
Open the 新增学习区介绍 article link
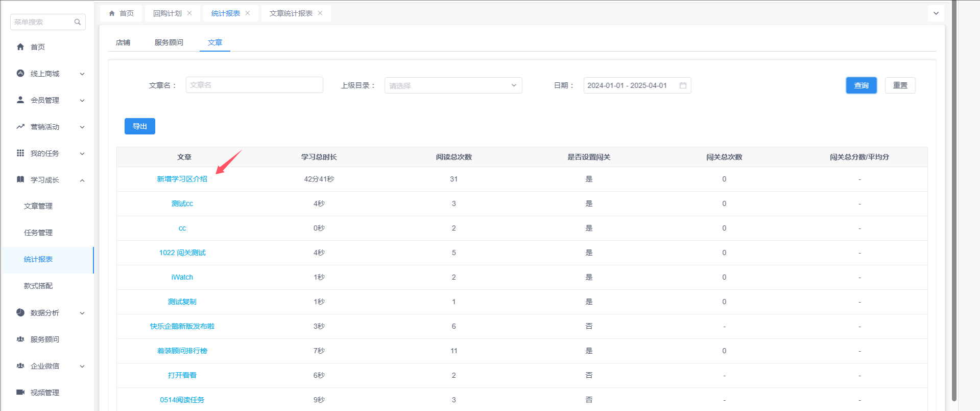pos(182,179)
